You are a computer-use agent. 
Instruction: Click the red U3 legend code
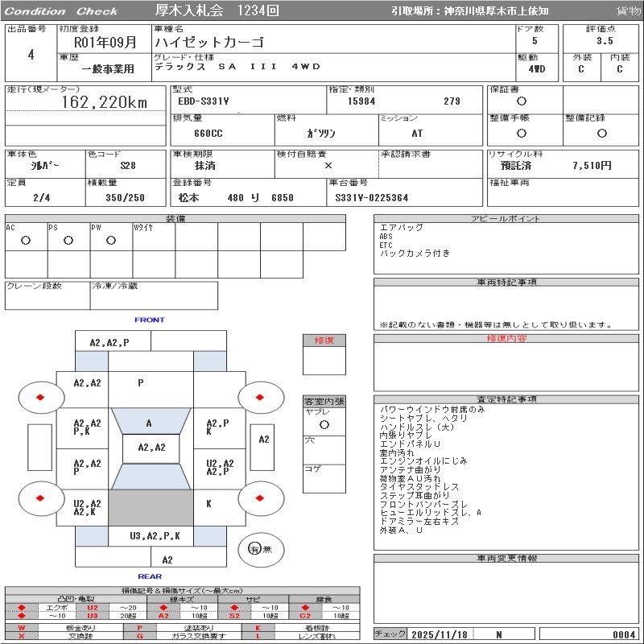(x=92, y=616)
